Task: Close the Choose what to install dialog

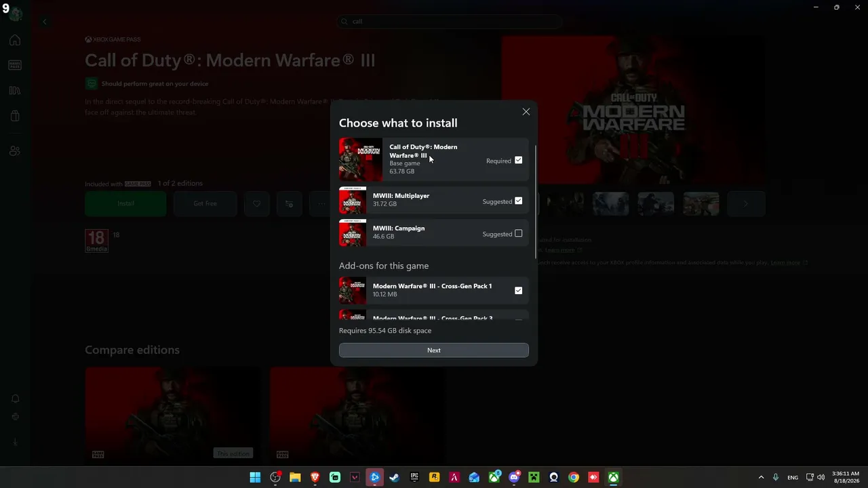Action: click(x=526, y=112)
